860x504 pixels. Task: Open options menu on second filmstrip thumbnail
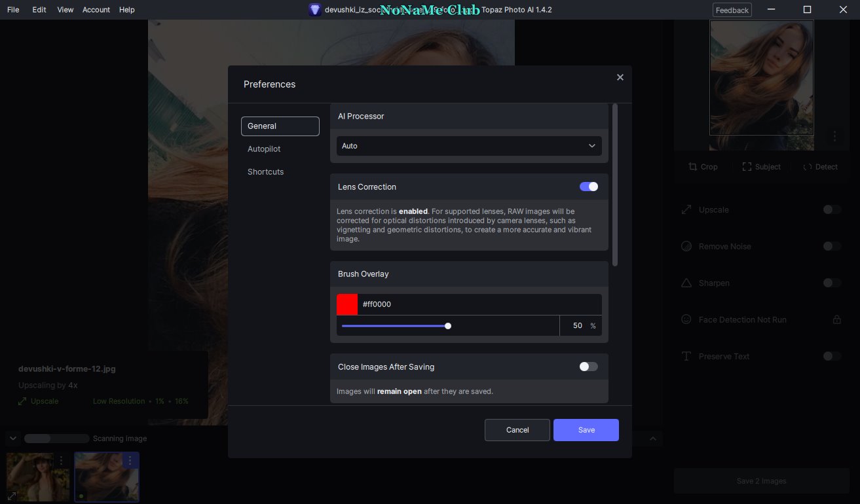[130, 460]
